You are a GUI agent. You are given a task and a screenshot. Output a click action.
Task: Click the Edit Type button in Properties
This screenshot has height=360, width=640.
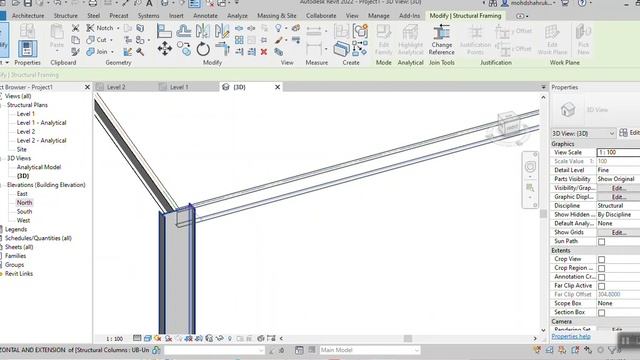(629, 133)
